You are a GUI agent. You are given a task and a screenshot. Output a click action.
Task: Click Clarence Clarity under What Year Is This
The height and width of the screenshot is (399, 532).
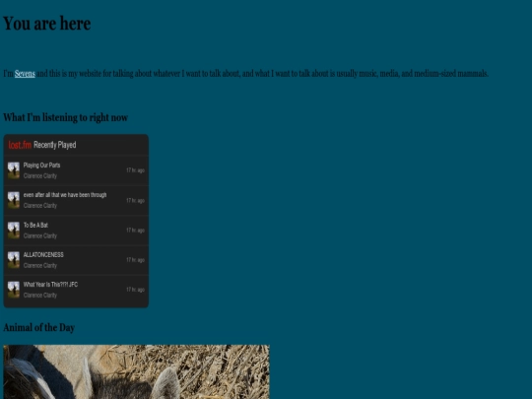click(40, 296)
